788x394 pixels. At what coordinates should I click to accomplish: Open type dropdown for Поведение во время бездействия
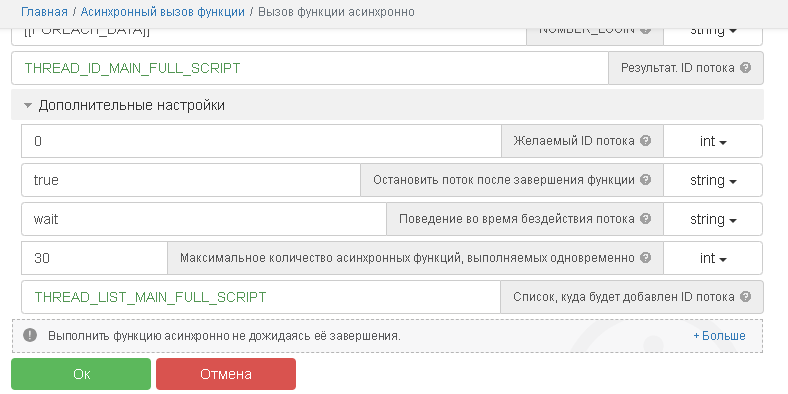(713, 219)
